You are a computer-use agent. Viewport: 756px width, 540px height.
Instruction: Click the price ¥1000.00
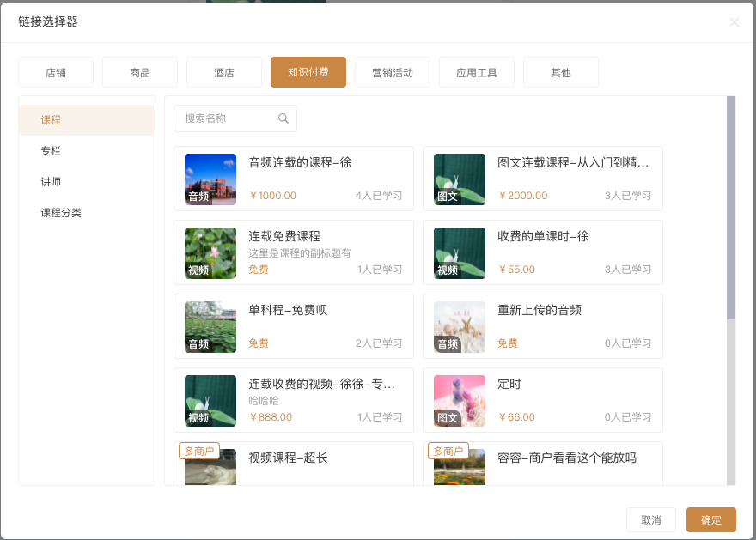pyautogui.click(x=273, y=196)
